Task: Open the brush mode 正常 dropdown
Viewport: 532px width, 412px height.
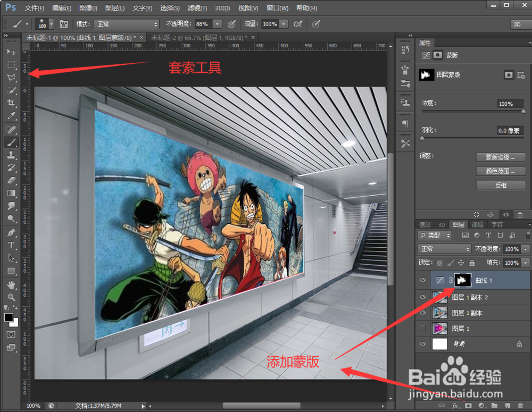Action: coord(126,24)
